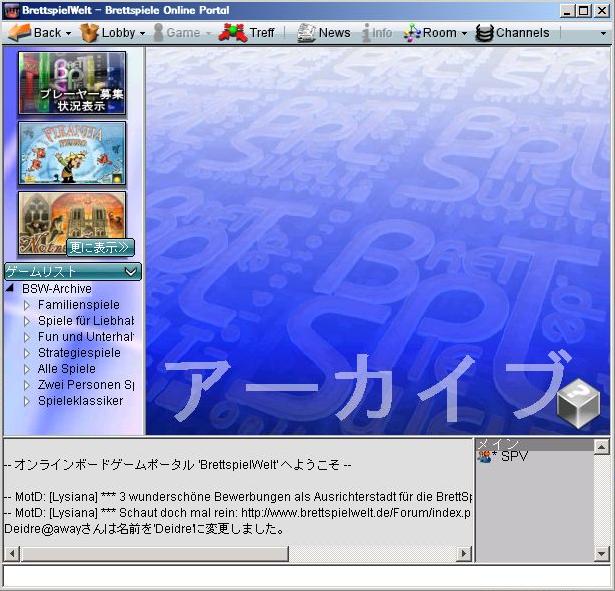The width and height of the screenshot is (615, 591).
Task: Close the BrettspielWelt window
Action: pyautogui.click(x=602, y=11)
